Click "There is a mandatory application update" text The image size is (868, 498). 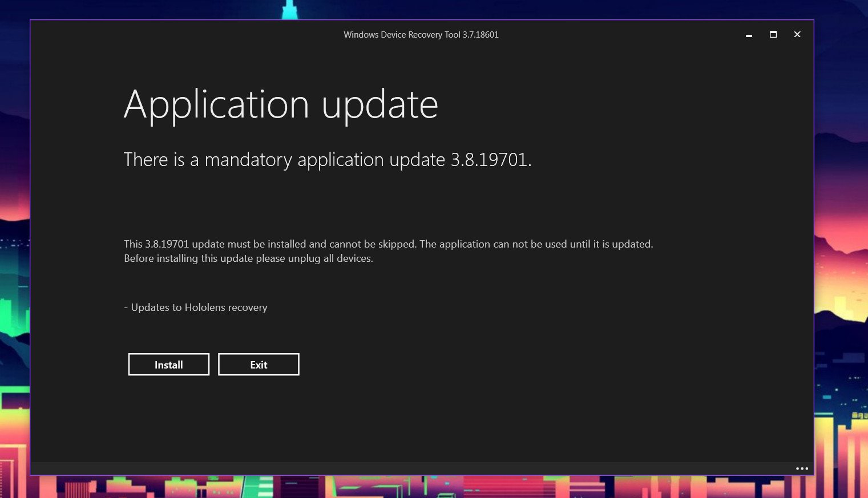(328, 160)
